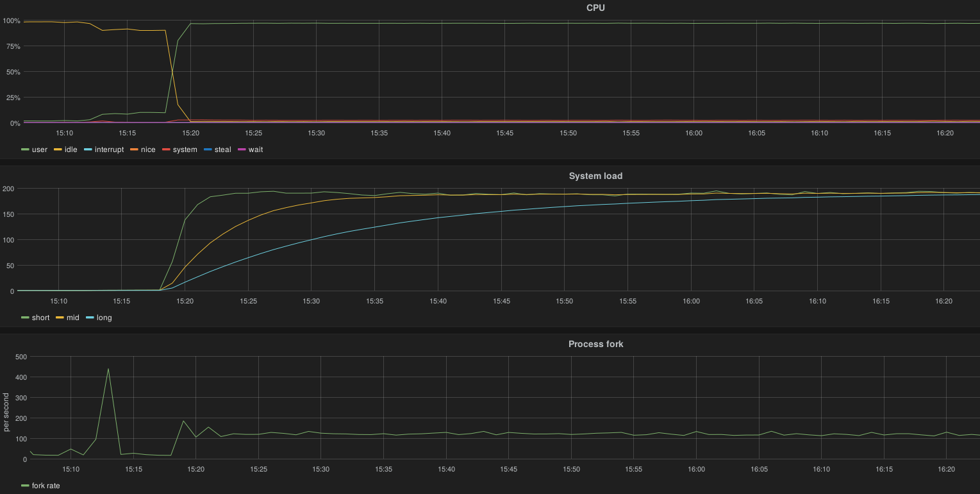Change color via the "wait" legend swatch
This screenshot has height=494, width=980.
click(241, 149)
